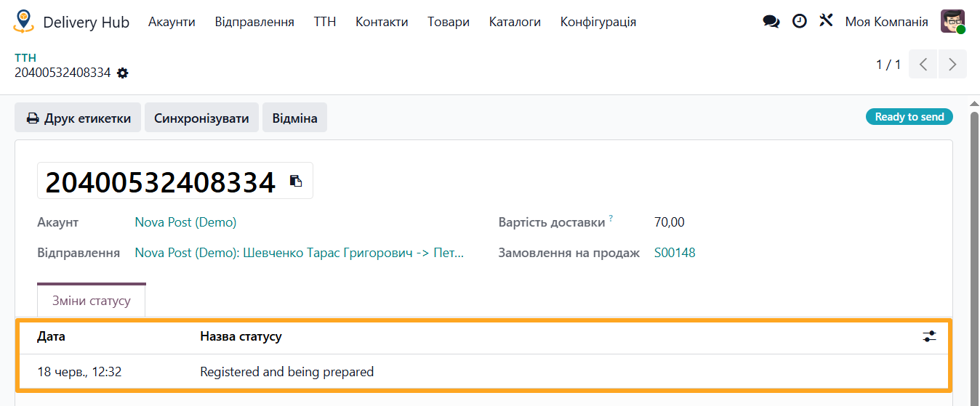Screen dimensions: 980x406
Task: Open the user avatar menu
Action: click(952, 22)
